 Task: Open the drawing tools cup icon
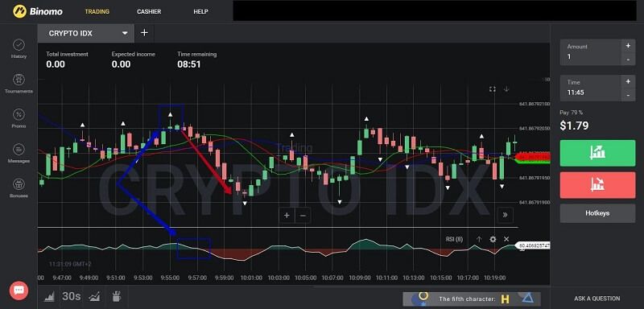click(x=117, y=296)
